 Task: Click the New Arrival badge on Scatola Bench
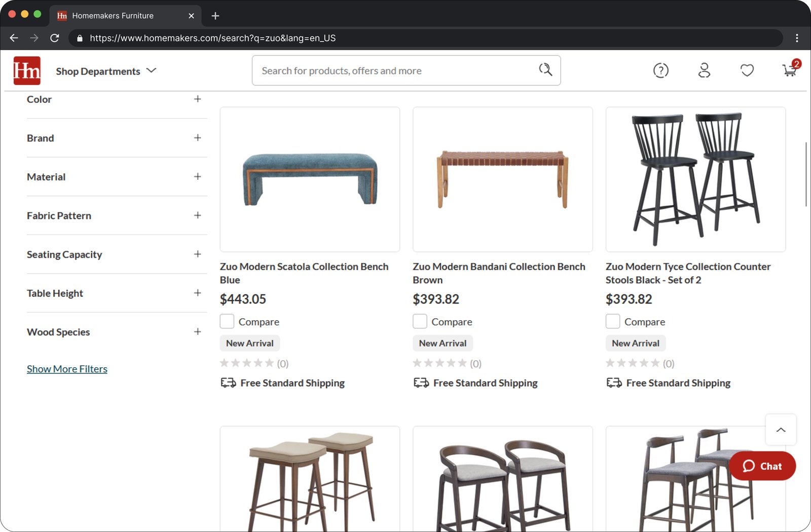coord(250,343)
